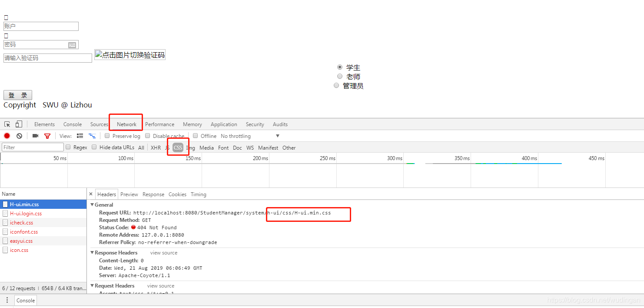Show the Timing tab of the request
This screenshot has width=644, height=308.
[199, 194]
